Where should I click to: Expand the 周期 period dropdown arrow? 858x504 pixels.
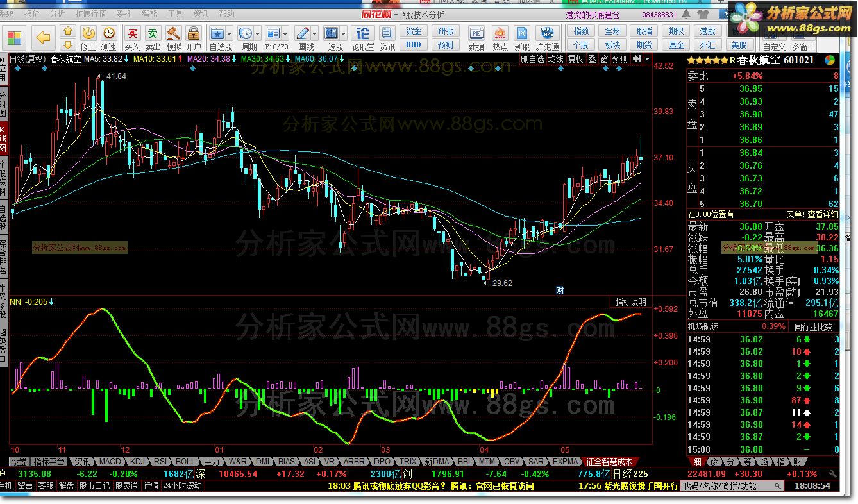point(258,33)
